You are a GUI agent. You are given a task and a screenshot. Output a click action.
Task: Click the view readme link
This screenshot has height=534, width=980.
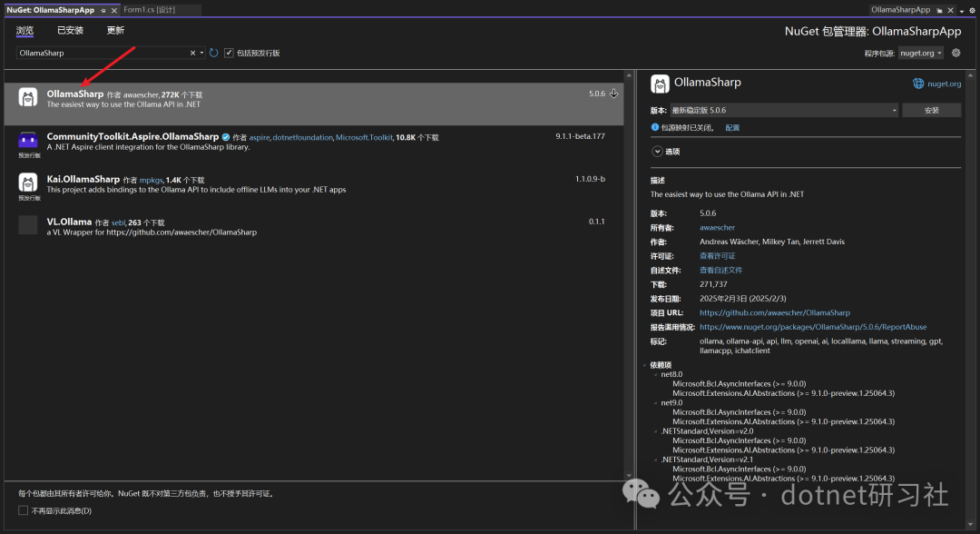tap(720, 270)
